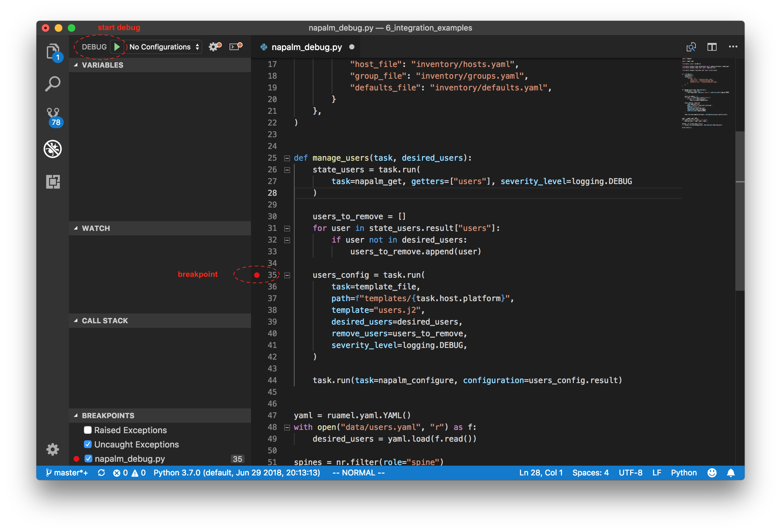
Task: Click the breakpoint dot on line 35
Action: 257,275
